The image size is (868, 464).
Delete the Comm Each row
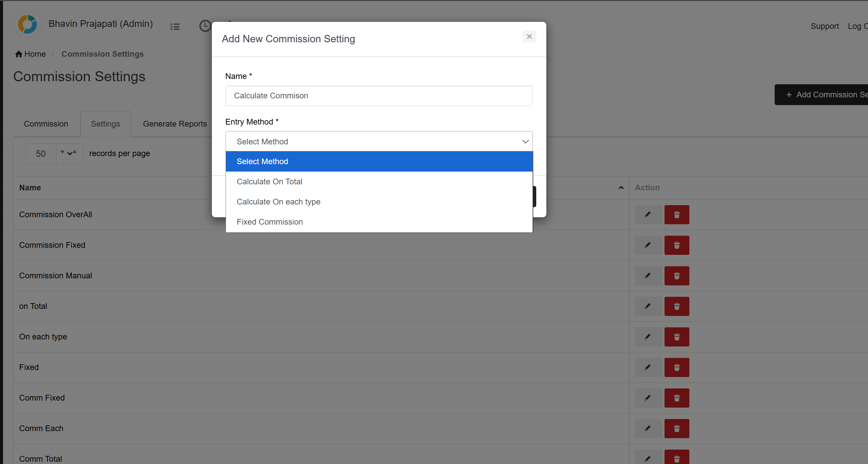pyautogui.click(x=676, y=428)
